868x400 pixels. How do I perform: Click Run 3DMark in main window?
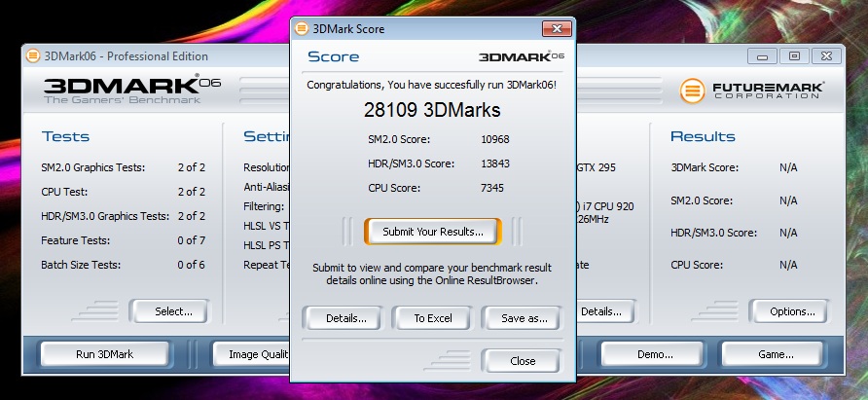coord(105,354)
